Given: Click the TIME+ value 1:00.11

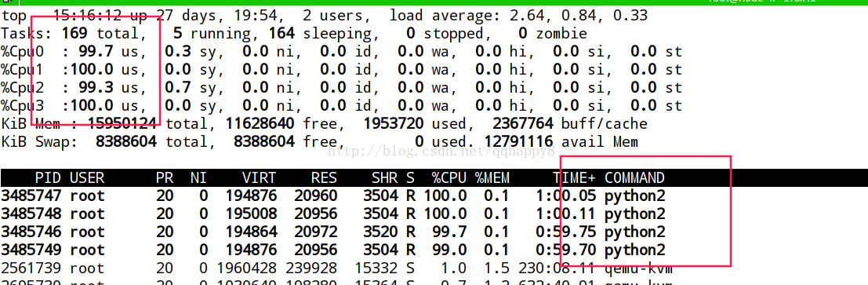Looking at the screenshot, I should (x=566, y=214).
